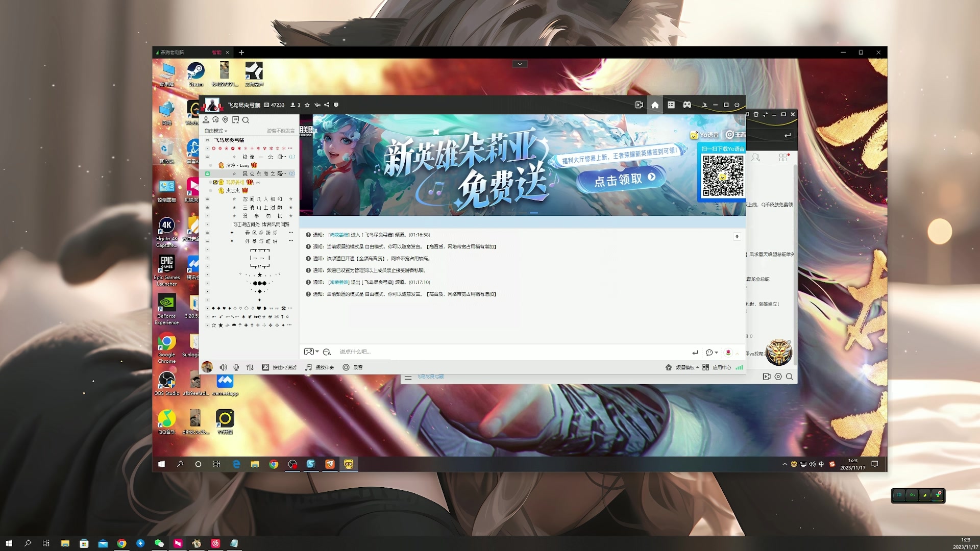Image resolution: width=980 pixels, height=551 pixels.
Task: Click the home icon in the channel title bar
Action: [655, 105]
